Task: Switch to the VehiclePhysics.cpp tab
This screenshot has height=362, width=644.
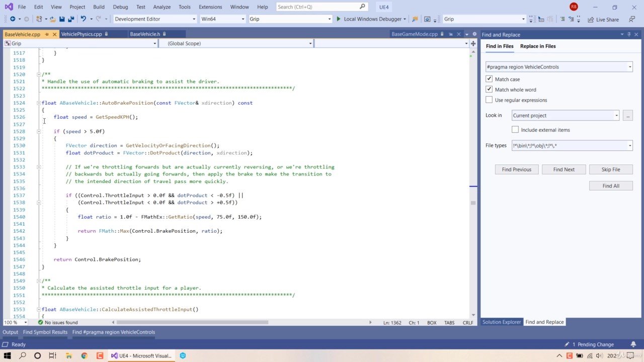Action: (82, 34)
